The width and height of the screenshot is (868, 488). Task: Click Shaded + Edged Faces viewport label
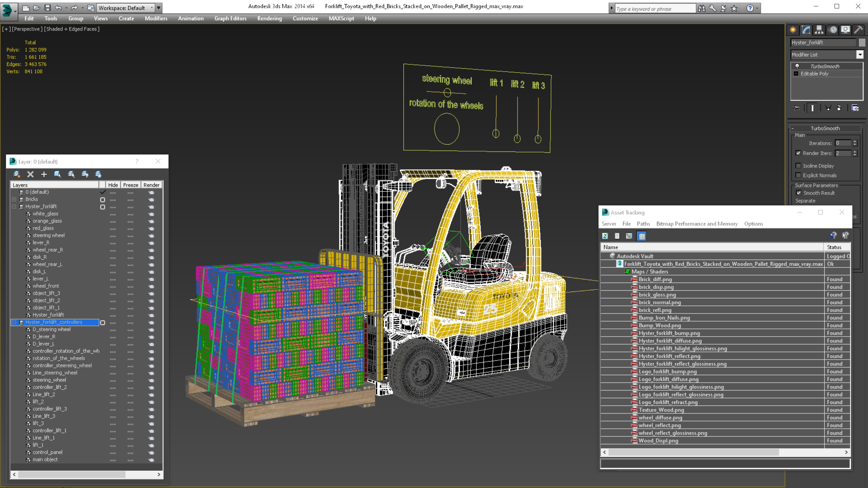pyautogui.click(x=72, y=29)
